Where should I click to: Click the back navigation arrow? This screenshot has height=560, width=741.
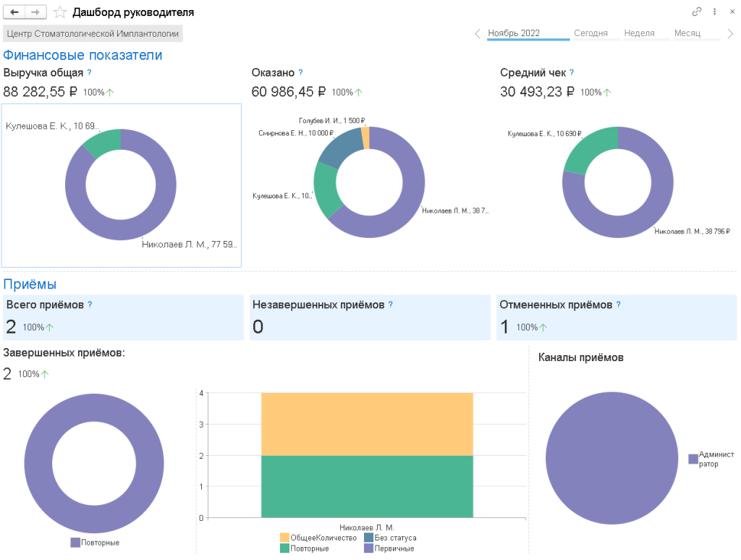(x=14, y=12)
